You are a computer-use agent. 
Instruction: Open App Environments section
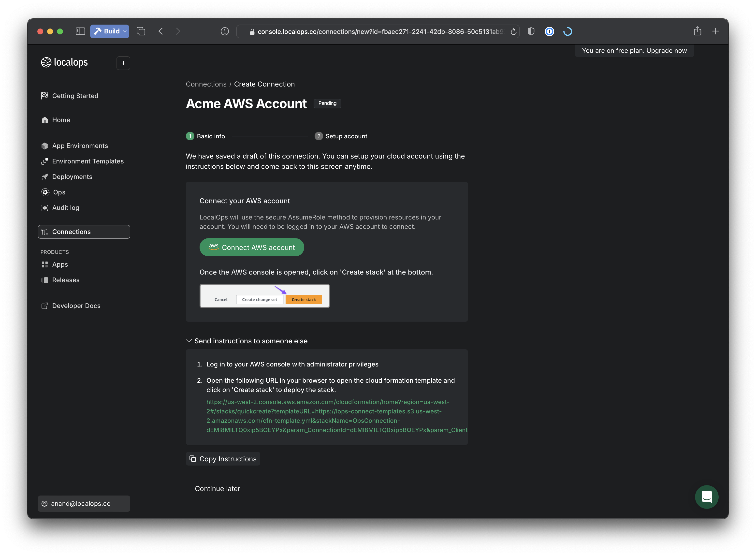coord(80,146)
